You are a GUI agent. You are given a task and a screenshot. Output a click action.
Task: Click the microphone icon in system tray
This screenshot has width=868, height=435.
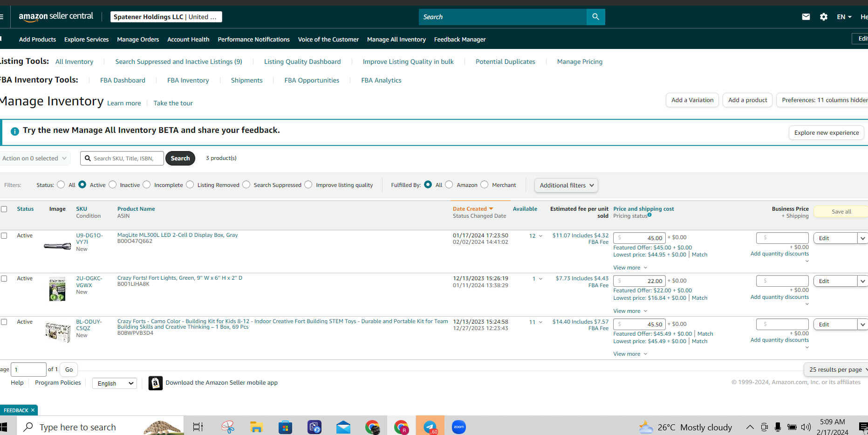tap(778, 427)
